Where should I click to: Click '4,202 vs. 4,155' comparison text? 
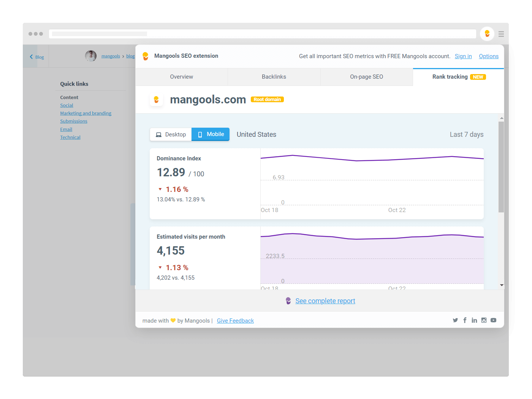pos(176,278)
